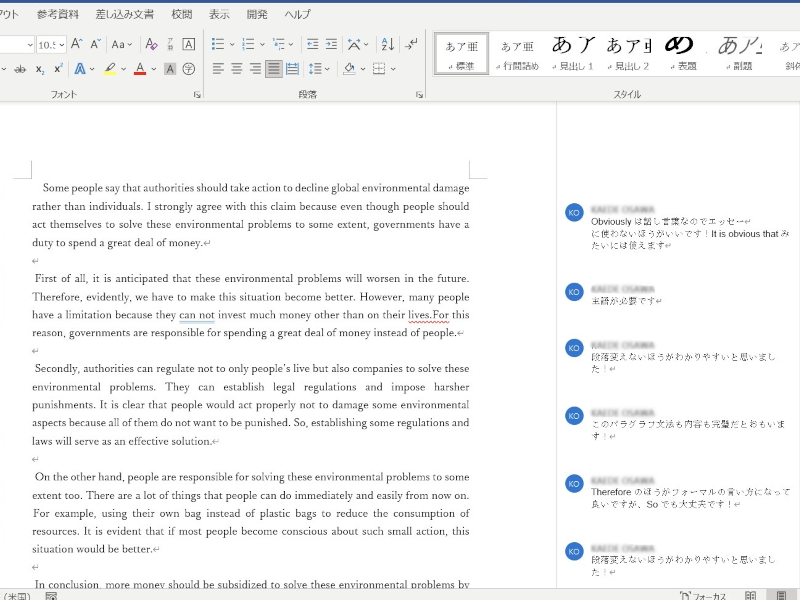Switch to the 参考資料 tab

(58, 14)
